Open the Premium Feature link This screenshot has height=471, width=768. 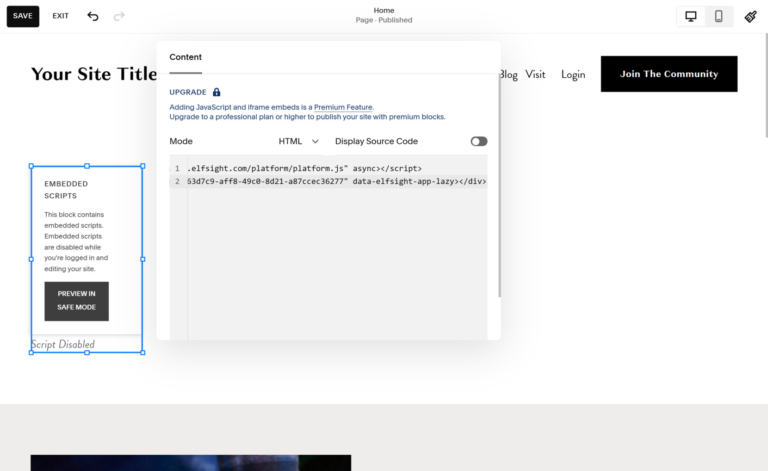coord(343,107)
